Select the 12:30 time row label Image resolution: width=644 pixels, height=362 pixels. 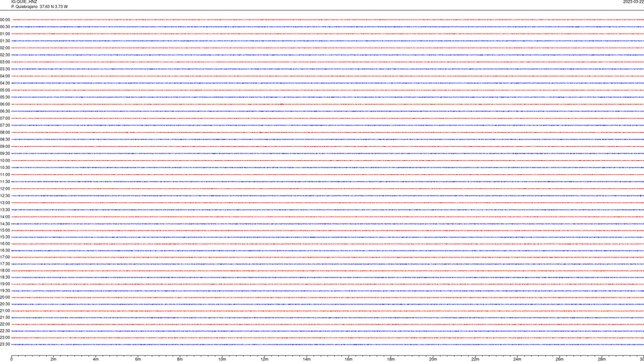(5, 196)
